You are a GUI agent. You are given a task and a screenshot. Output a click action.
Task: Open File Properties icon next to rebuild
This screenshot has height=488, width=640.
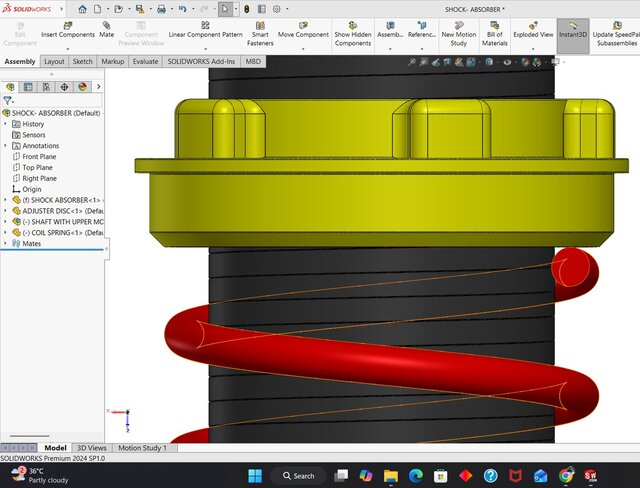[x=262, y=9]
